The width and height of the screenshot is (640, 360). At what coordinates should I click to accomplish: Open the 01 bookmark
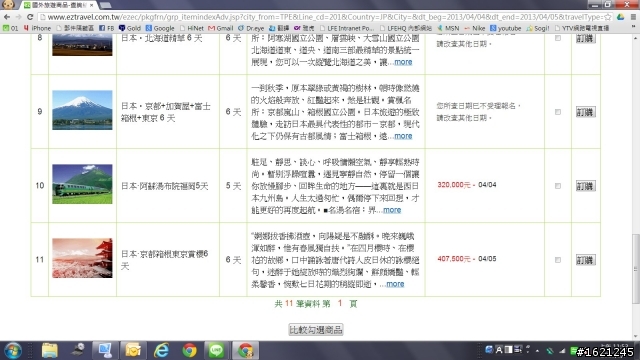[x=11, y=28]
